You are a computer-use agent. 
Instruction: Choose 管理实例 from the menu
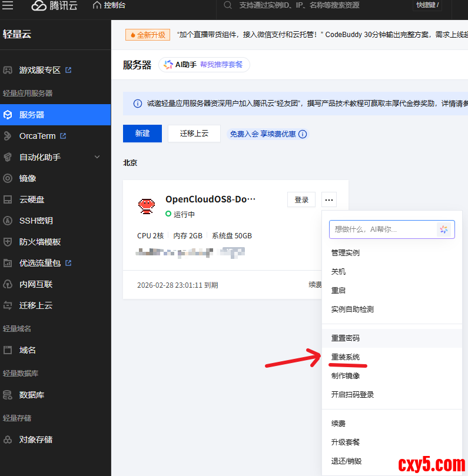(x=392, y=252)
